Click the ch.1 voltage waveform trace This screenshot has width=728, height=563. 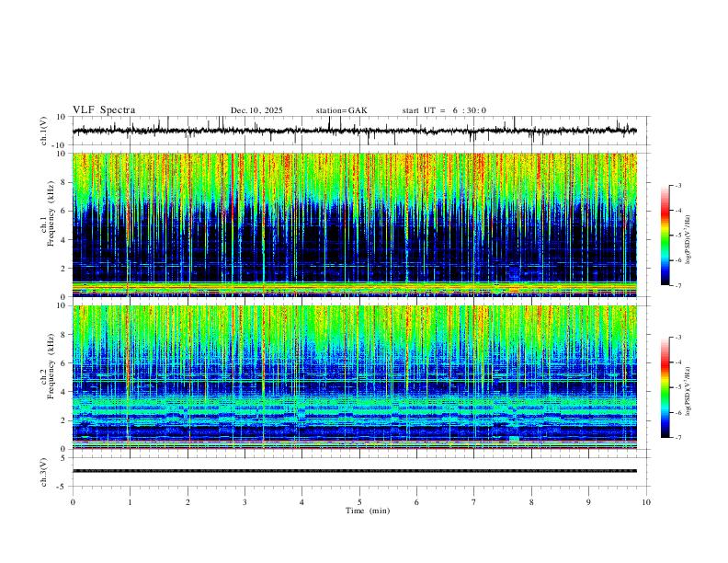pyautogui.click(x=355, y=131)
